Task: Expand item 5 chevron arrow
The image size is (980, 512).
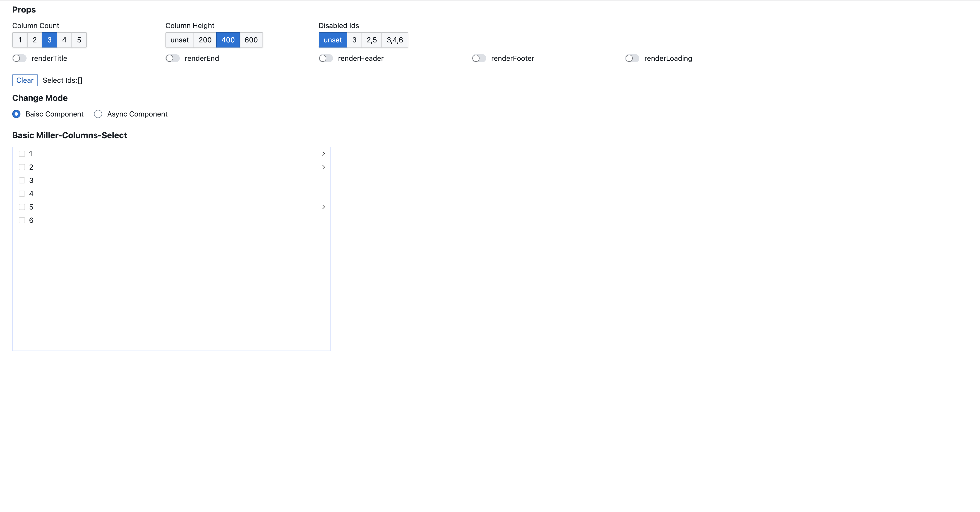Action: click(x=323, y=207)
